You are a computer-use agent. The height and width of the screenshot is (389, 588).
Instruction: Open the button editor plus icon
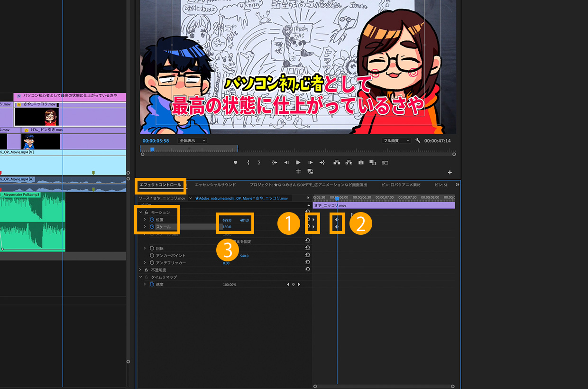(x=450, y=172)
